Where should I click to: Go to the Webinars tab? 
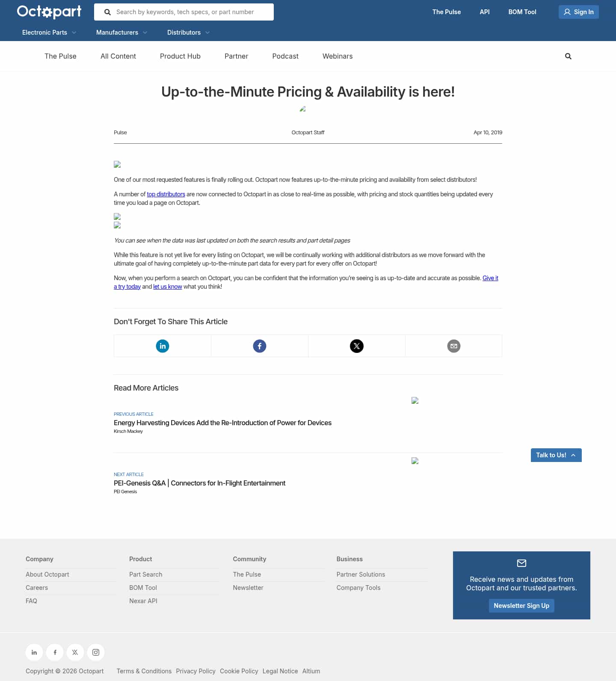[337, 56]
